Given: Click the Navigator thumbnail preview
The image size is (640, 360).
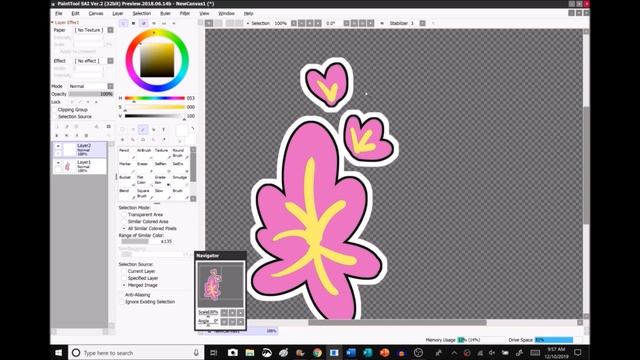Looking at the screenshot, I should click(x=221, y=285).
